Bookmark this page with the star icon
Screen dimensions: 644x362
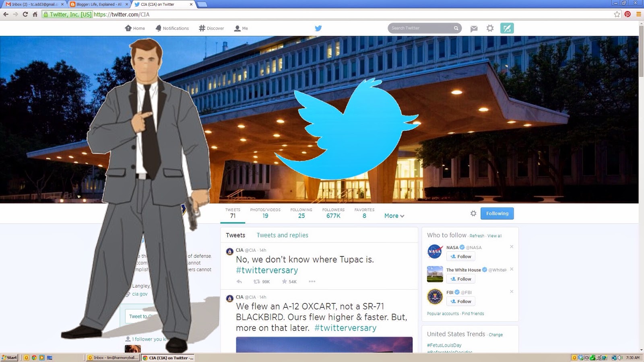[x=617, y=14]
